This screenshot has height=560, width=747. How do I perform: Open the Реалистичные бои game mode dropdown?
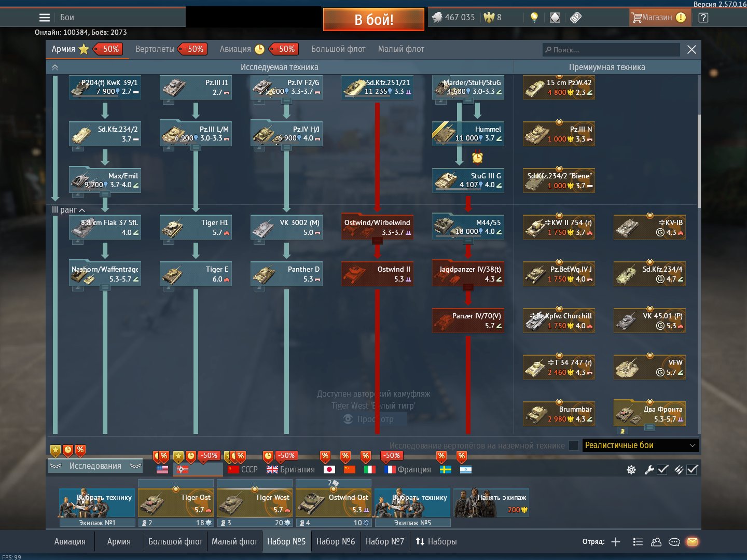pos(641,445)
